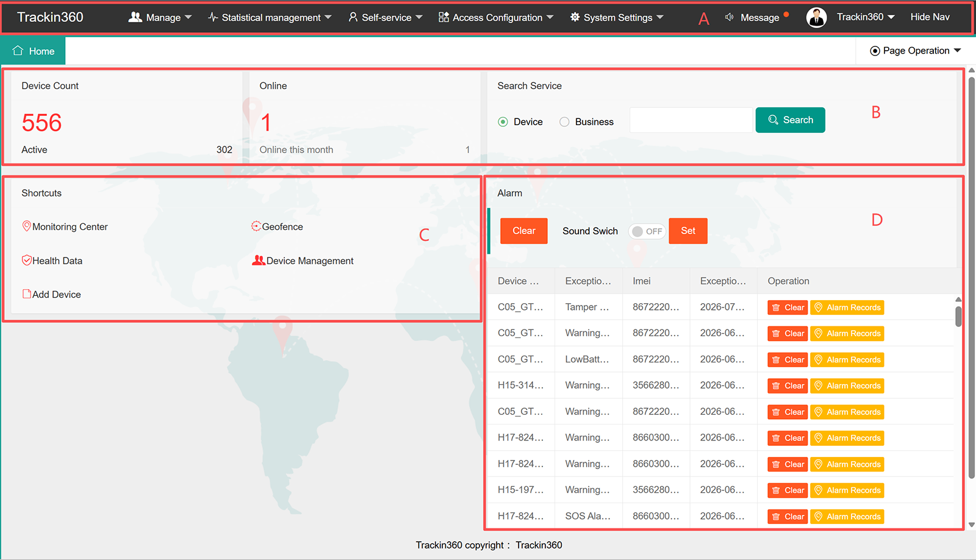Expand the System Settings dropdown

click(x=617, y=18)
